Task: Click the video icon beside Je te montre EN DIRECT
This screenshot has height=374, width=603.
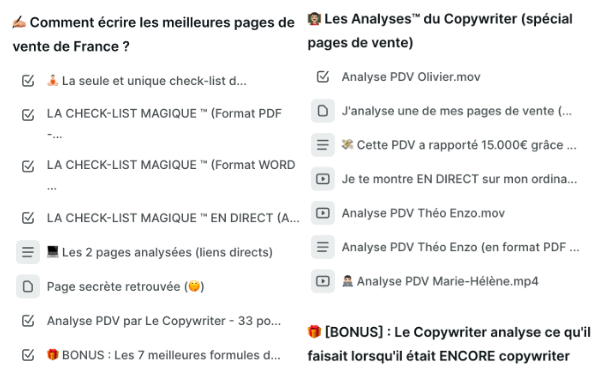Action: click(x=323, y=179)
